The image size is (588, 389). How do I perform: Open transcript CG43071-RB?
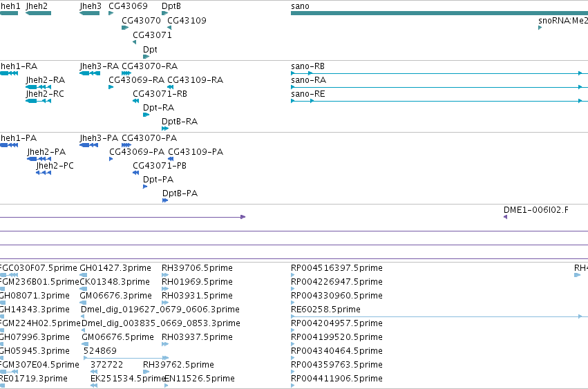tap(160, 94)
